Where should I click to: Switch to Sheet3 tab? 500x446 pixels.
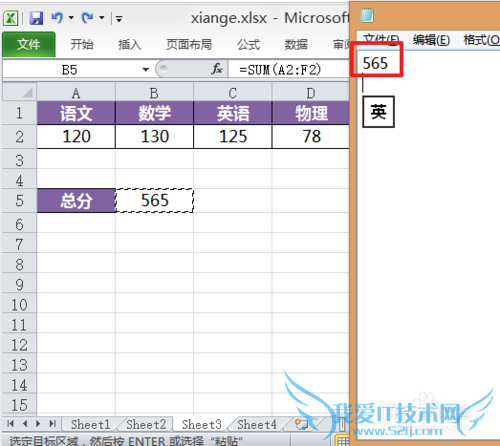coord(201,424)
